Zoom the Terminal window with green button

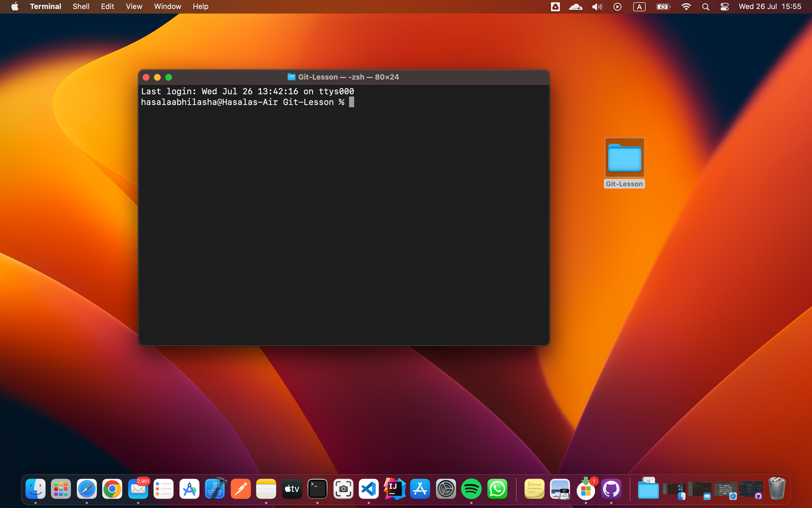tap(169, 77)
